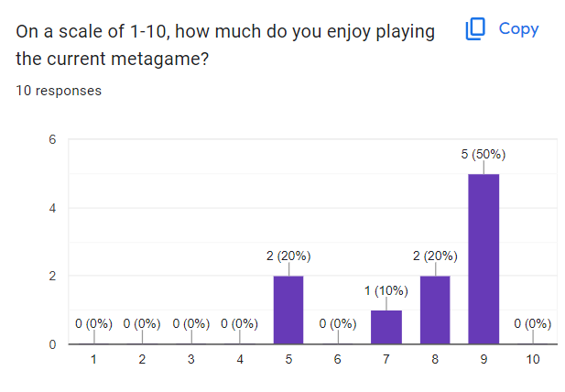
Task: Click the tallest bar for rating 9
Action: point(484,259)
